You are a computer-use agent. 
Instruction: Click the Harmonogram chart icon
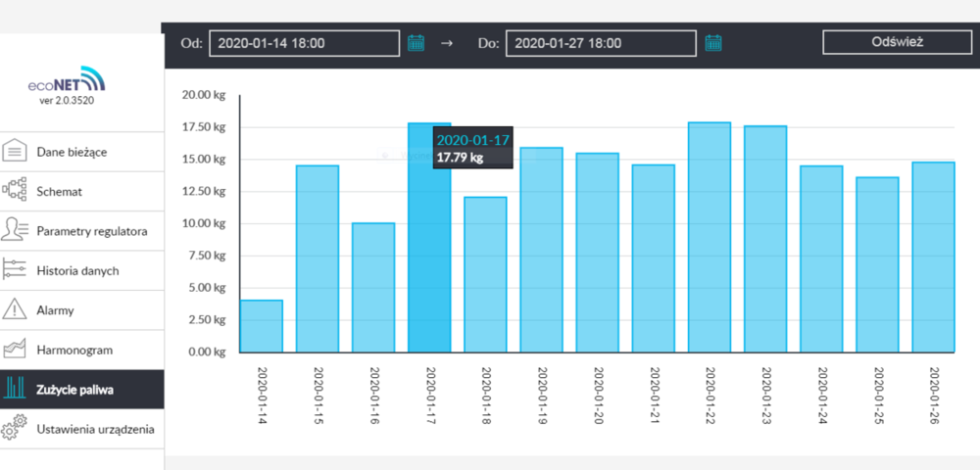point(15,350)
